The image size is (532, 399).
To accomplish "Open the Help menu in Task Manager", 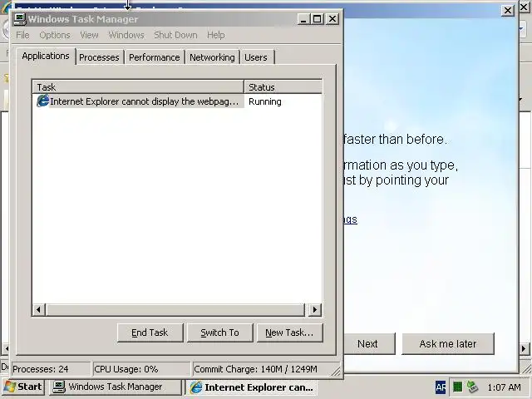I will click(x=216, y=35).
